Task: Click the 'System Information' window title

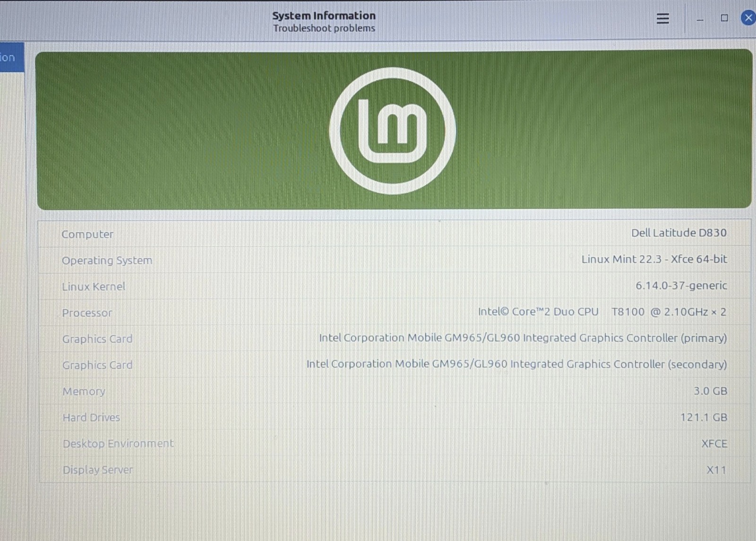Action: click(x=324, y=16)
